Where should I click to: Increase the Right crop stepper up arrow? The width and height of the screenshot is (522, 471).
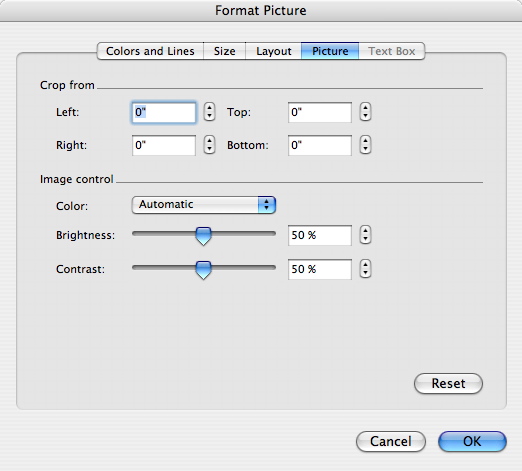click(209, 141)
